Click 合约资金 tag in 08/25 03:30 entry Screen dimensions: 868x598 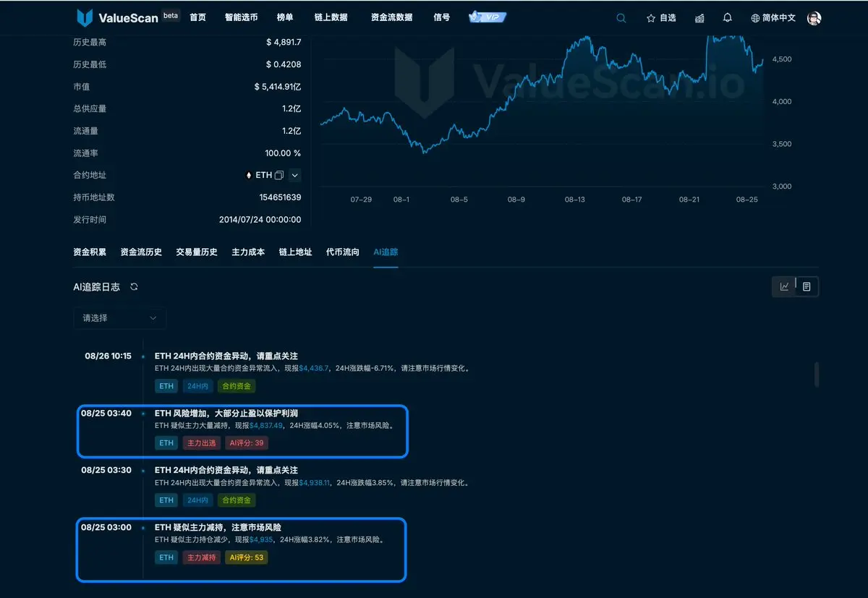[237, 500]
